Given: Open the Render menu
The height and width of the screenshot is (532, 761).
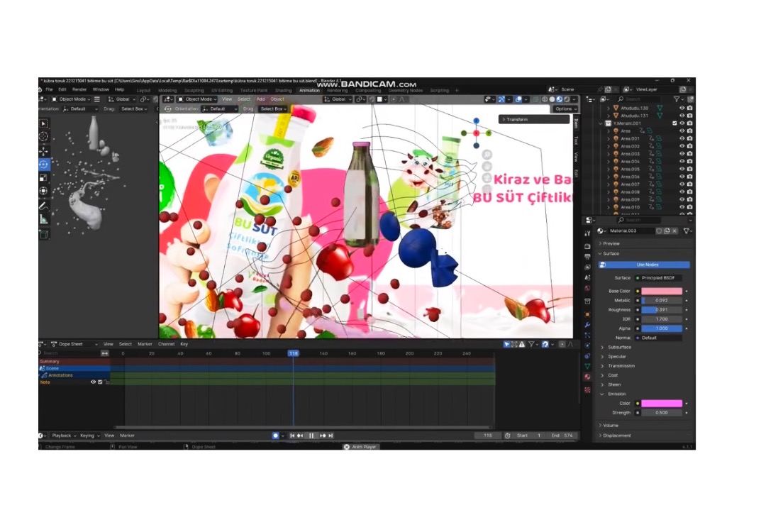Looking at the screenshot, I should [x=79, y=90].
